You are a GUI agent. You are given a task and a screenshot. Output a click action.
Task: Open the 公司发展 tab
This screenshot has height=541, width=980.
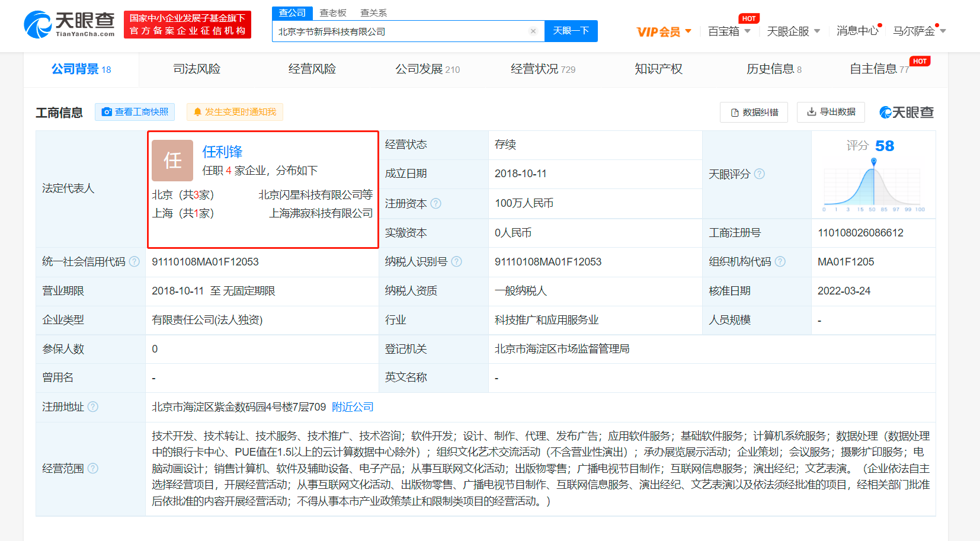pyautogui.click(x=427, y=69)
